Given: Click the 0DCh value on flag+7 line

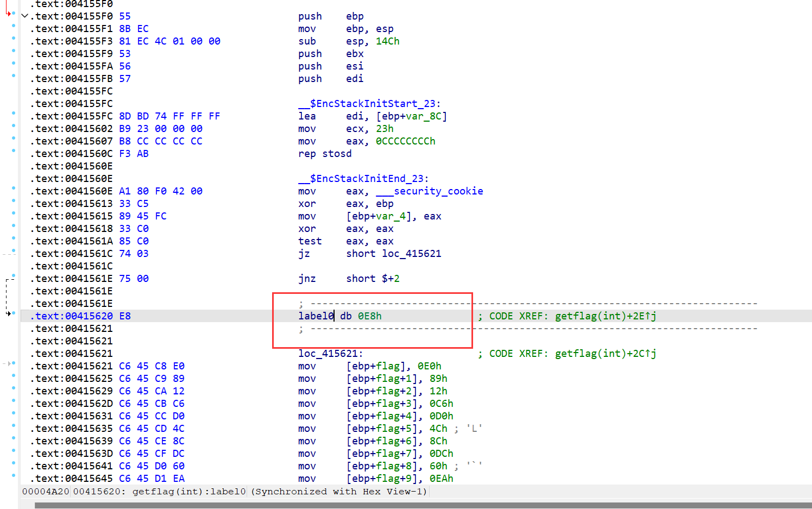Looking at the screenshot, I should tap(441, 454).
